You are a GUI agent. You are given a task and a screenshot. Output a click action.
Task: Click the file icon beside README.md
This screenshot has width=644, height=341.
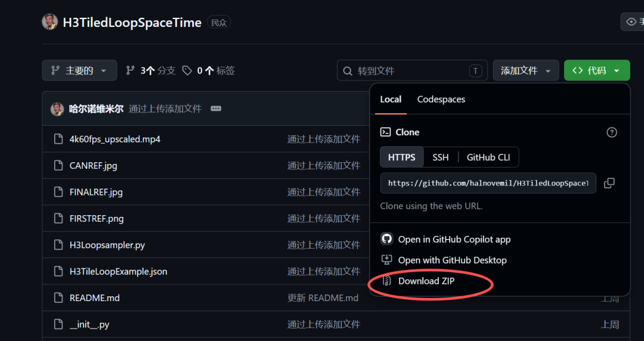coord(58,298)
